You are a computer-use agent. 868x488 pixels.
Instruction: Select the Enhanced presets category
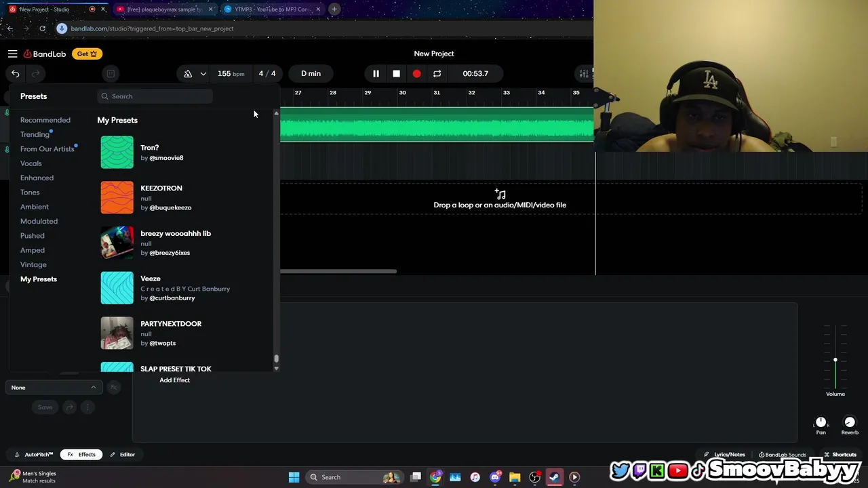37,178
